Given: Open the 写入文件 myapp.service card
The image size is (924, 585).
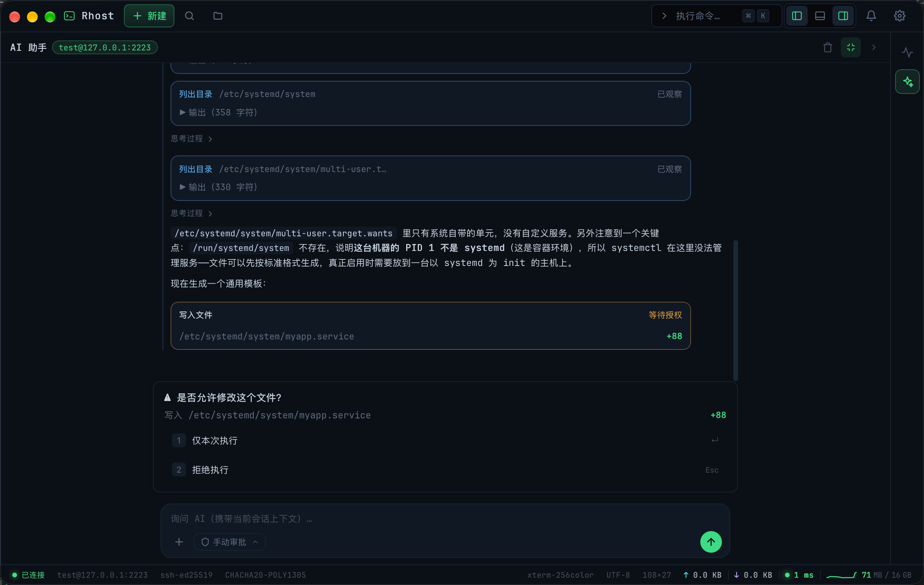Looking at the screenshot, I should click(430, 326).
